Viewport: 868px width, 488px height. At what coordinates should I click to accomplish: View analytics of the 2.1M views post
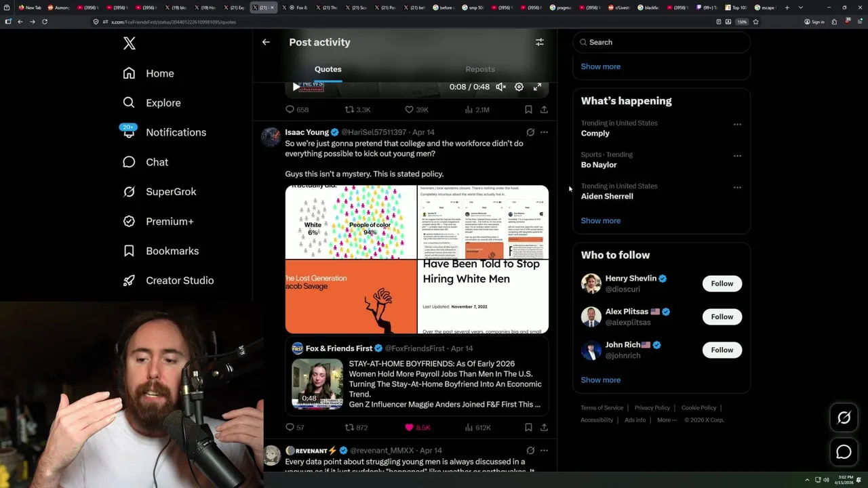[x=477, y=110]
